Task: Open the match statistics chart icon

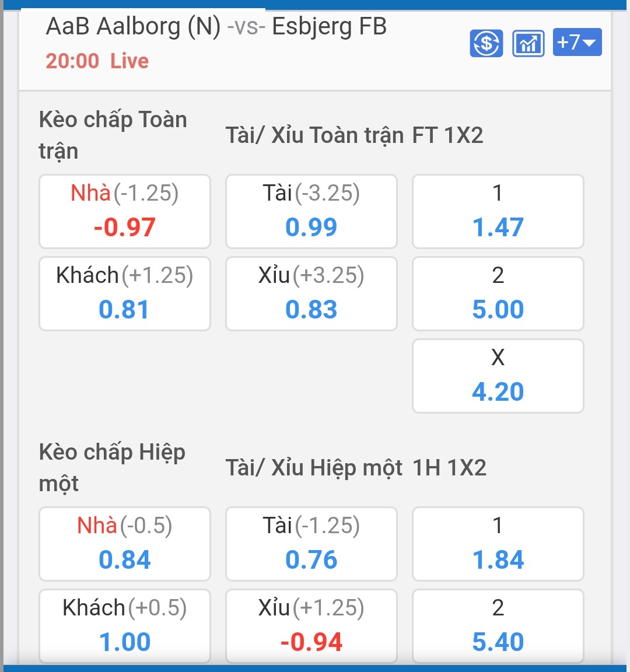Action: [x=528, y=43]
